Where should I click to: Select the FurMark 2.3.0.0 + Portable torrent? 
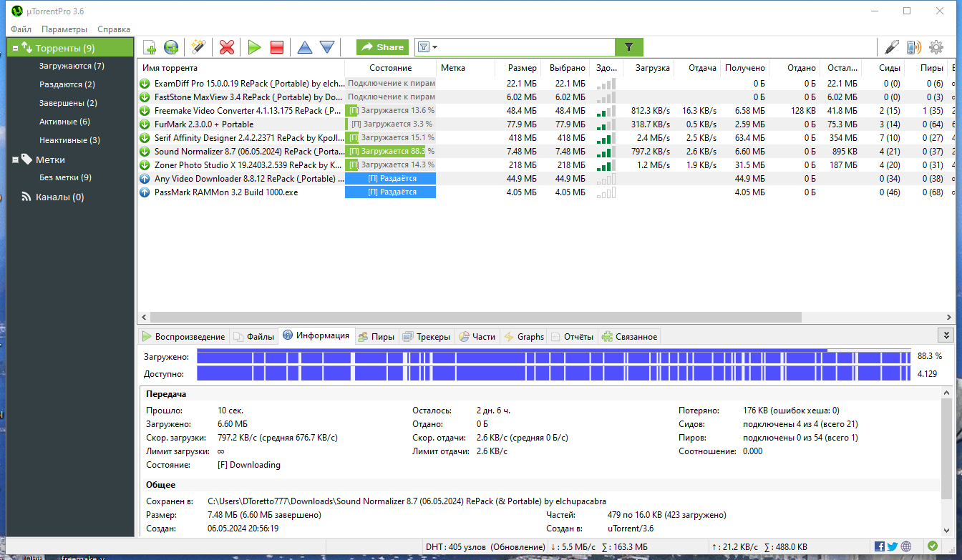(x=204, y=124)
